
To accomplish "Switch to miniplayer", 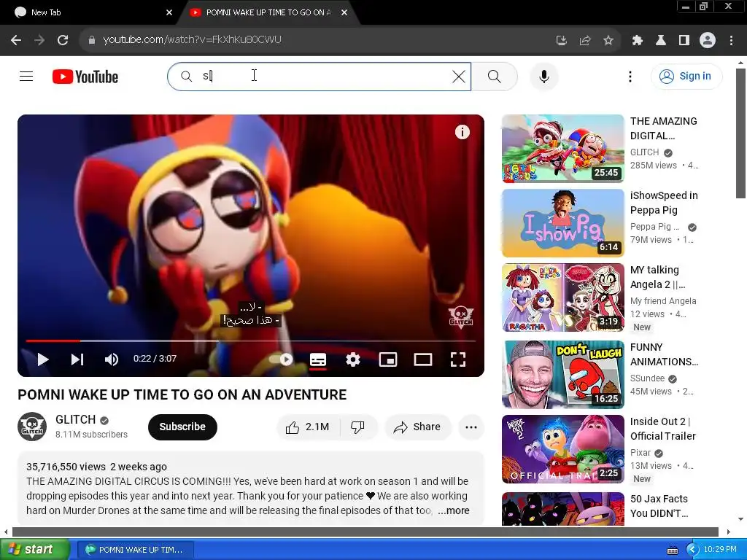I will [388, 359].
